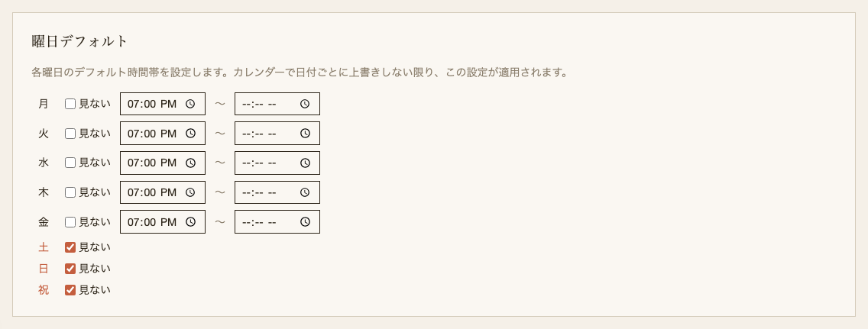868x329 pixels.
Task: Toggle 見ない checkbox for 祝 holidays
Action: point(70,290)
